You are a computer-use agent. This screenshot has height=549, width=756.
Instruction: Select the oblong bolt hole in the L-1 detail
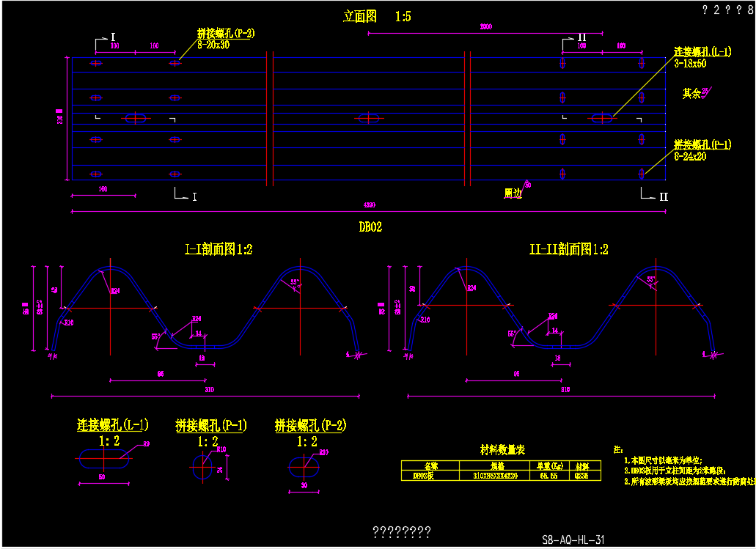click(104, 459)
